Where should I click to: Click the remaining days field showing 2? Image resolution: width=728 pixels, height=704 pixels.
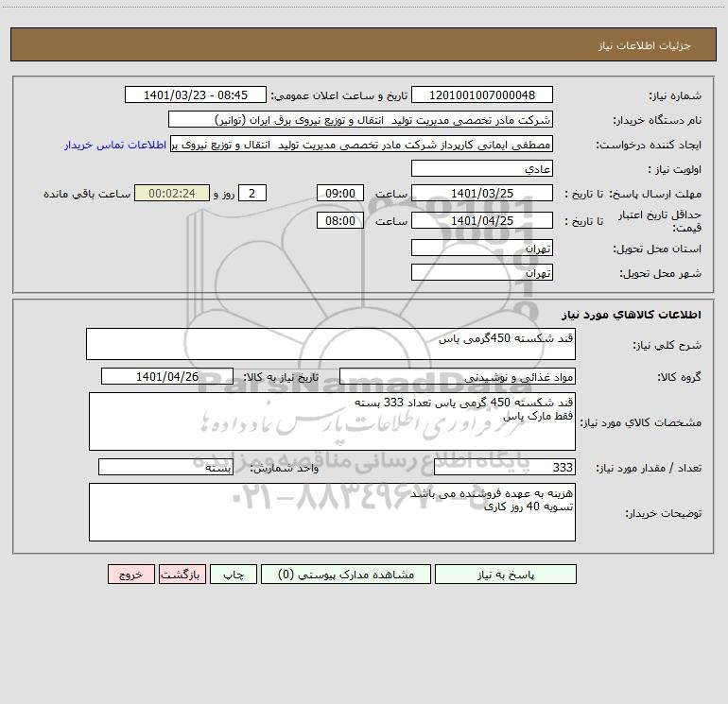252,193
